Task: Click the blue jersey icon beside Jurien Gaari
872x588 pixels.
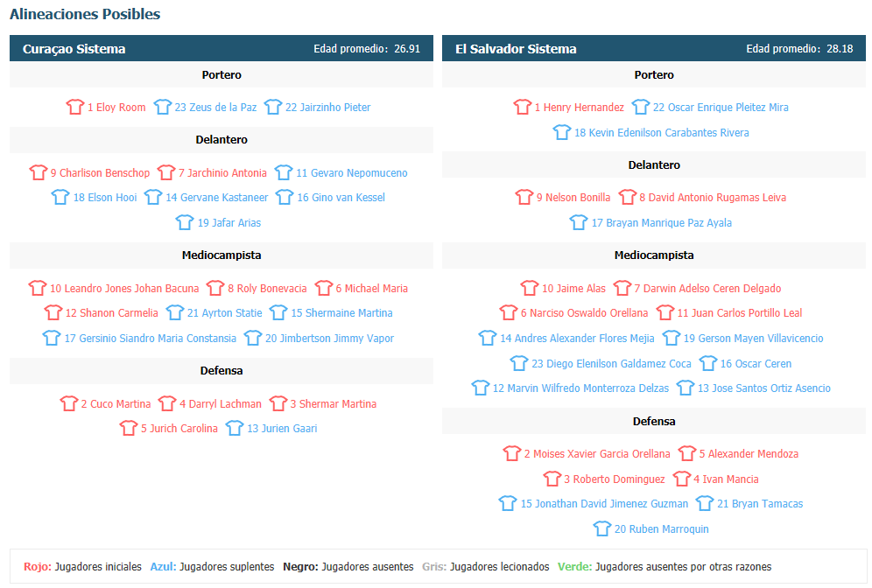Action: [235, 428]
